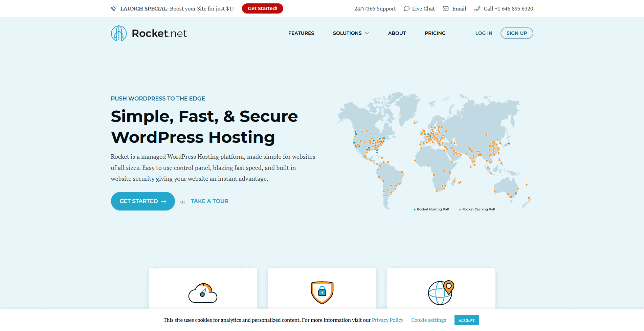This screenshot has height=331, width=644.
Task: Click the Rocket.net logo icon
Action: pos(119,33)
